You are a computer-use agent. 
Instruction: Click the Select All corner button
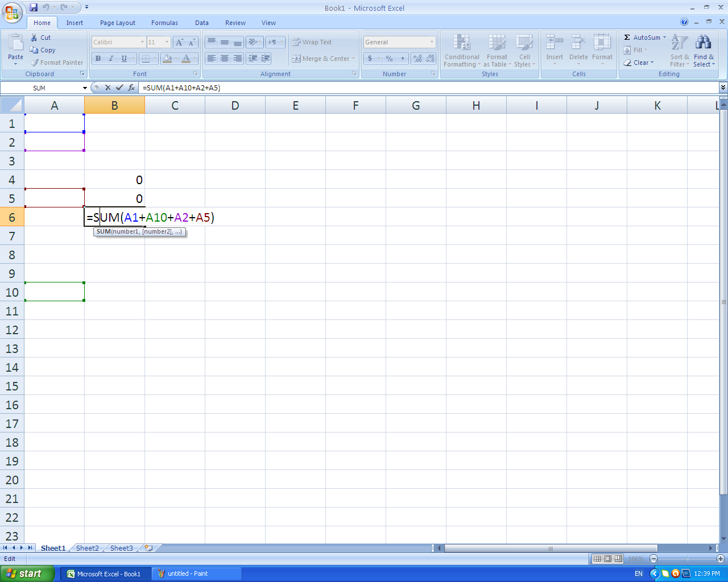click(x=12, y=105)
